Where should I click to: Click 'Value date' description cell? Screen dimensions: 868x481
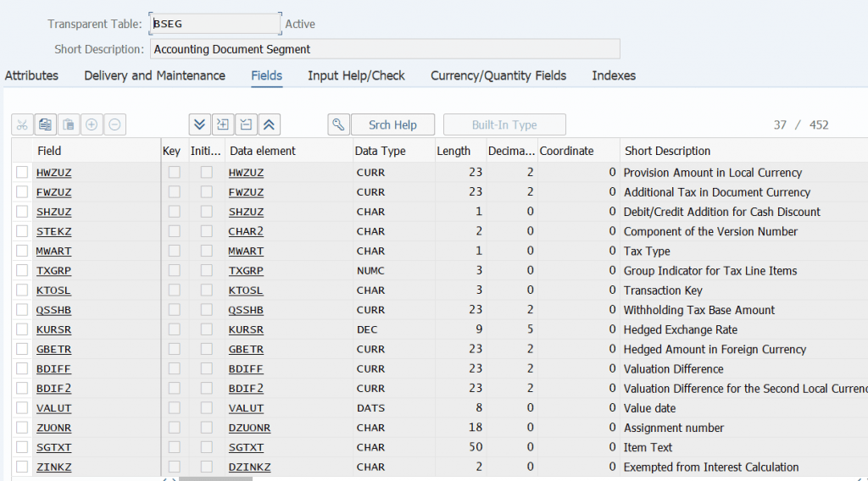[x=649, y=408]
